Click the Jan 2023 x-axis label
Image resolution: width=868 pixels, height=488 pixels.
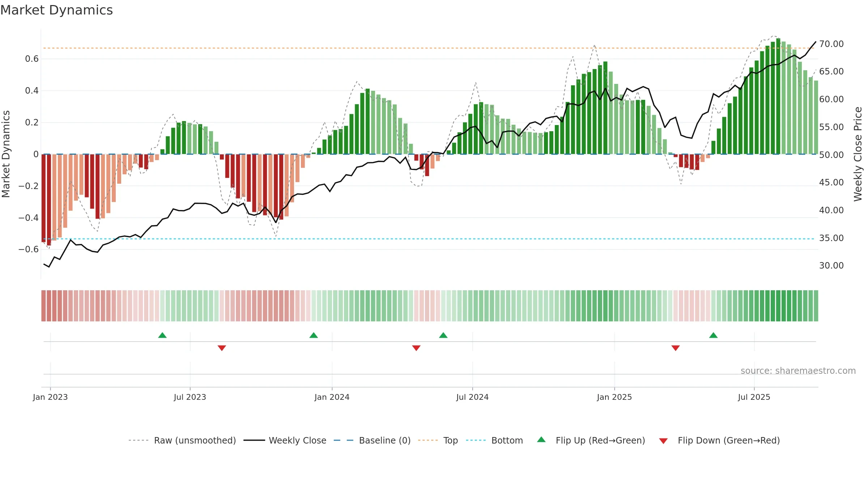(50, 397)
